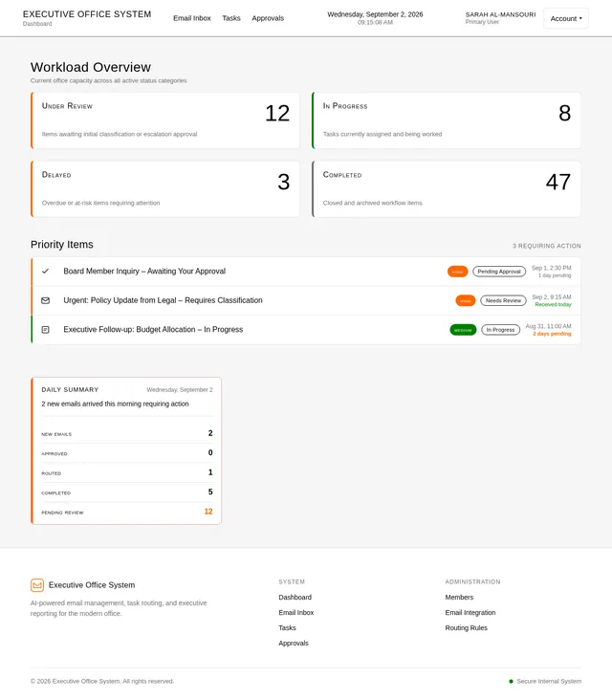Click 'Sep 1, 2:30 PM' timestamp
Viewport: 612px width, 700px height.
552,268
